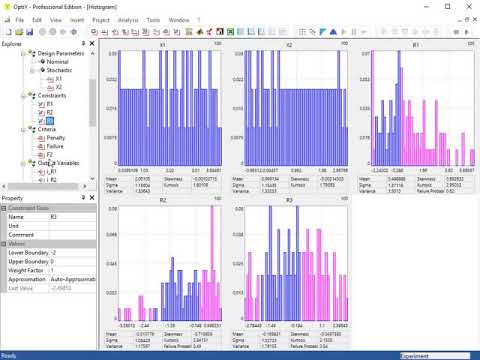The height and width of the screenshot is (360, 480).
Task: Click the Explorer tree vertical scrollbar thumb
Action: pos(92,103)
